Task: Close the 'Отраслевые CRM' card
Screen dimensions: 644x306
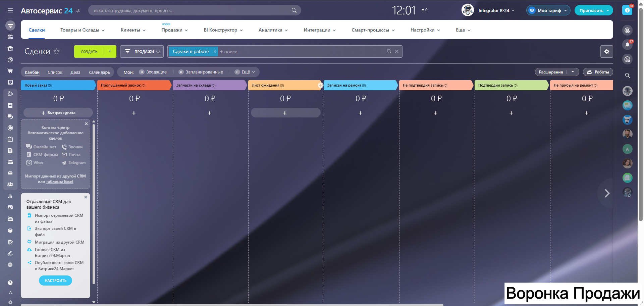Action: 86,197
